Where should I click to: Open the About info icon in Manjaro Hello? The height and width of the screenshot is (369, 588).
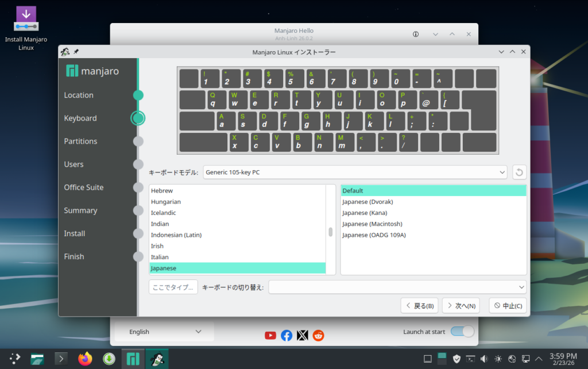416,34
